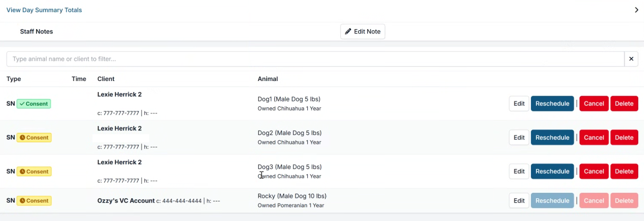Screen dimensions: 644x221
Task: Edit the Dog2 appointment
Action: (x=519, y=138)
